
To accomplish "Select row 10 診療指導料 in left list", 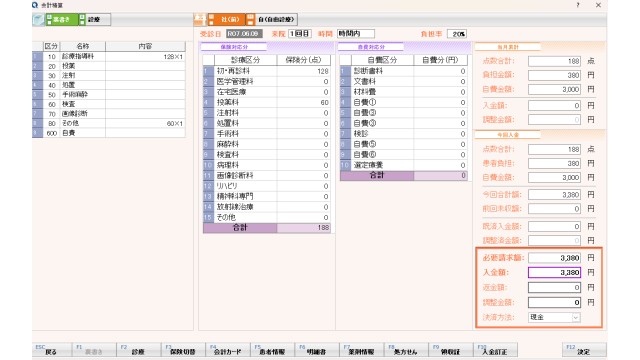I will pos(109,56).
